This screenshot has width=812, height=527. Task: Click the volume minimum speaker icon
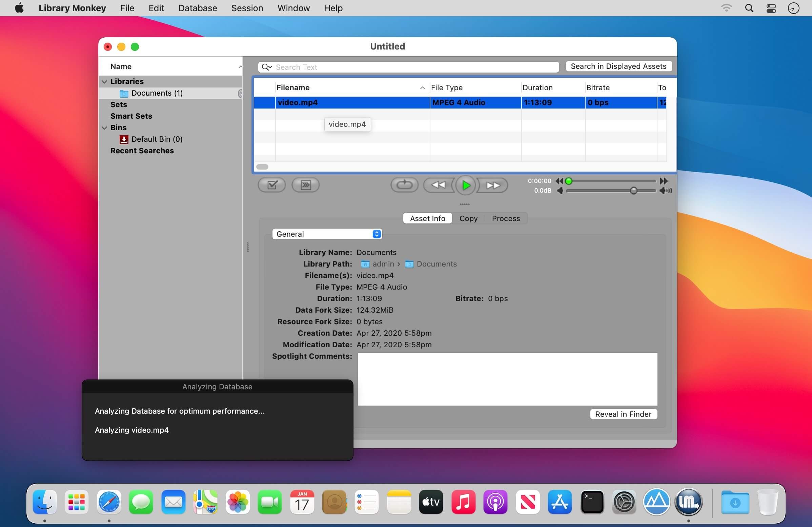pyautogui.click(x=560, y=191)
